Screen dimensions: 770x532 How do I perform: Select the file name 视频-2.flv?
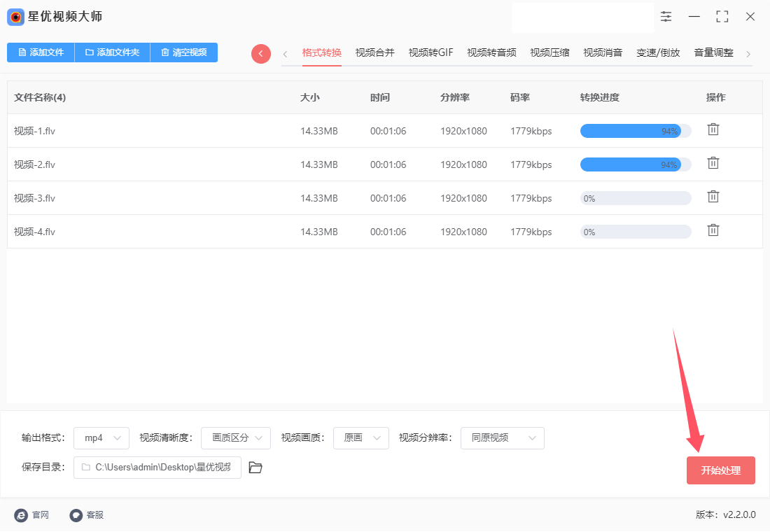pos(34,164)
